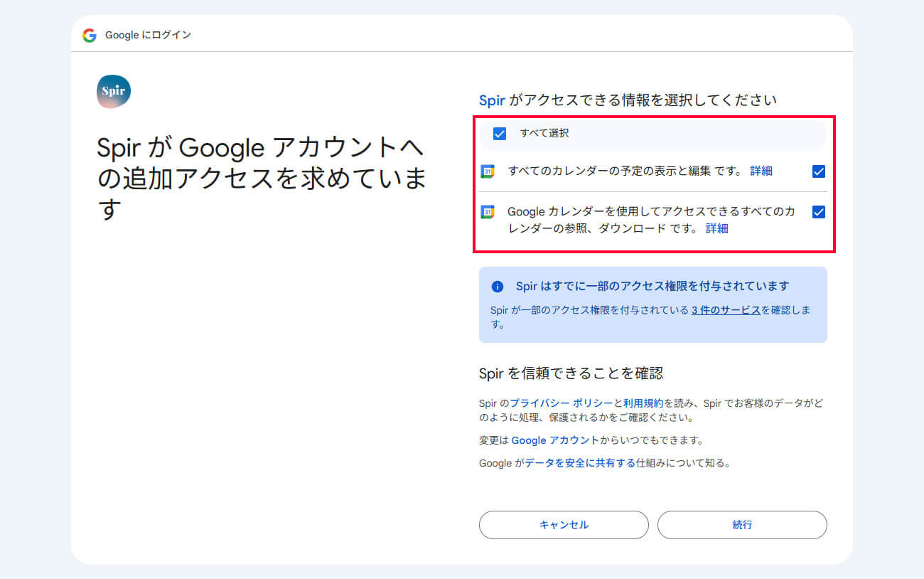The image size is (924, 579).
Task: Open the 利用規約 link
Action: [x=643, y=403]
